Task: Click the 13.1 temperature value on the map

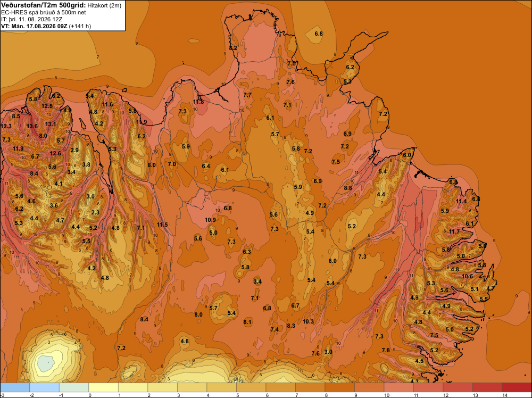Action: [x=51, y=124]
